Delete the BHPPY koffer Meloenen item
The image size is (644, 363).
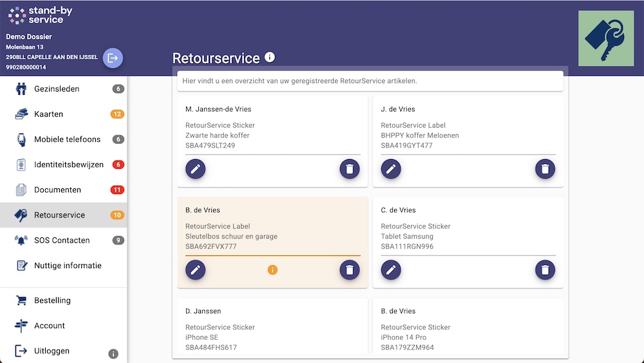pyautogui.click(x=545, y=169)
